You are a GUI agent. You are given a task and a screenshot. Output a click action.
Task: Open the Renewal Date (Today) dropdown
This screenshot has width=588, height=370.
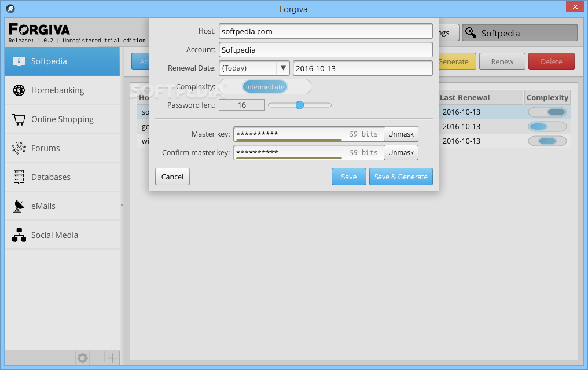click(254, 68)
